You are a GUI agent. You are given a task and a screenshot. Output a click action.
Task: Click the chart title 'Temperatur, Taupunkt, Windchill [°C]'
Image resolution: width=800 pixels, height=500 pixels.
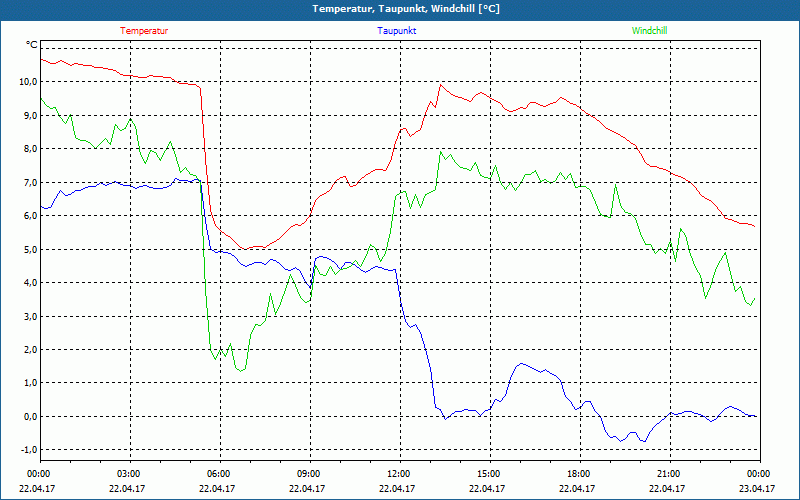coord(406,9)
